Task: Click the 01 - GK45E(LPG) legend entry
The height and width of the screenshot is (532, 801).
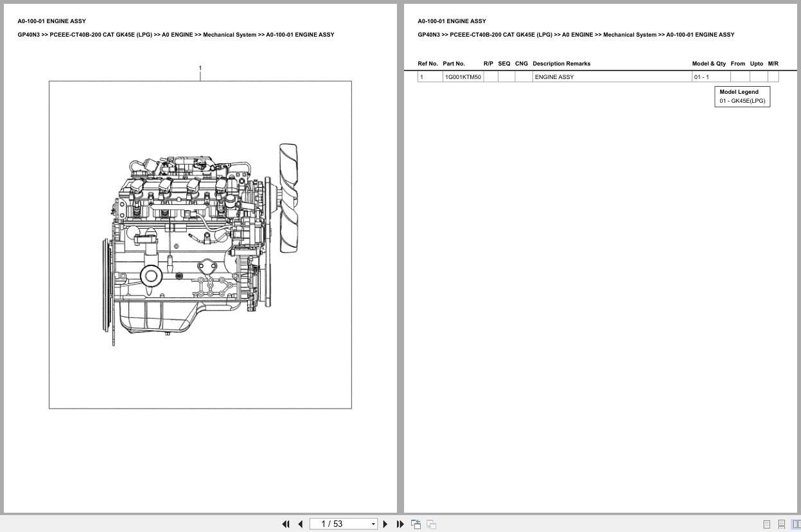Action: [x=742, y=100]
